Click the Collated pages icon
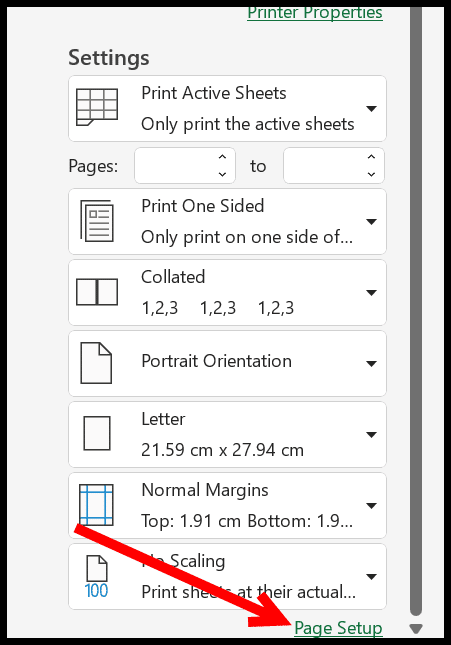This screenshot has height=645, width=451. point(97,292)
